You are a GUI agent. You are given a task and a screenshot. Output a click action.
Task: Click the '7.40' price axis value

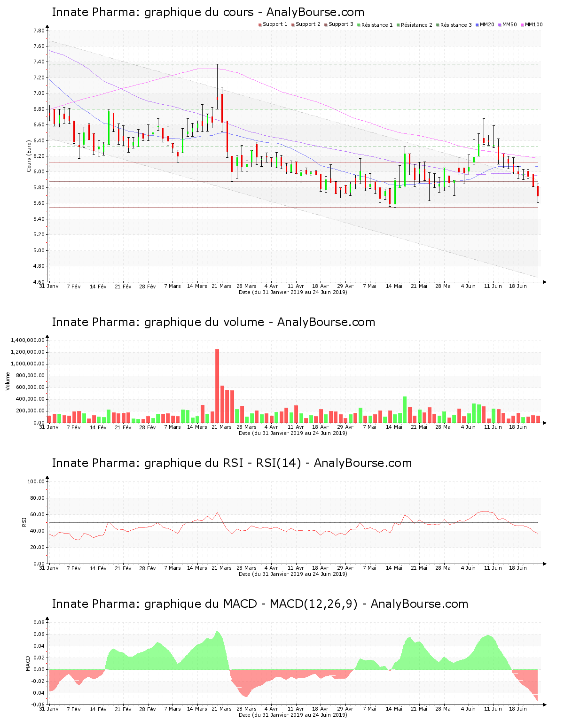[x=39, y=62]
